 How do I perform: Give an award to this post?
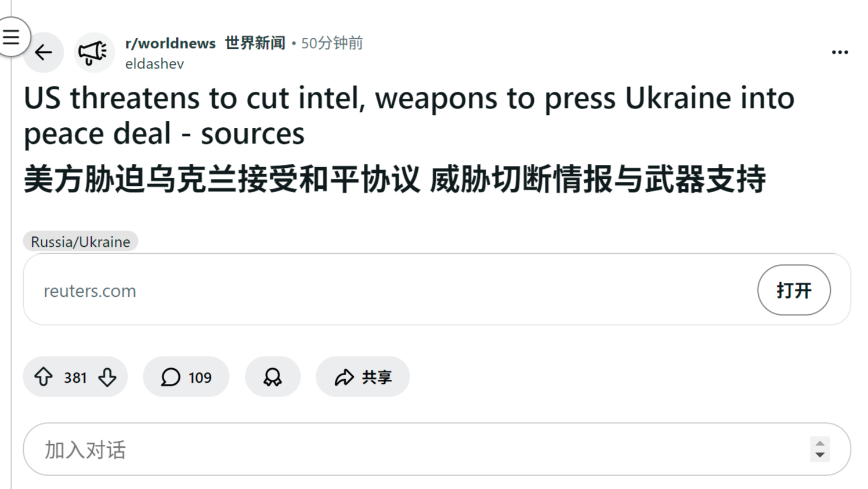[x=273, y=377]
